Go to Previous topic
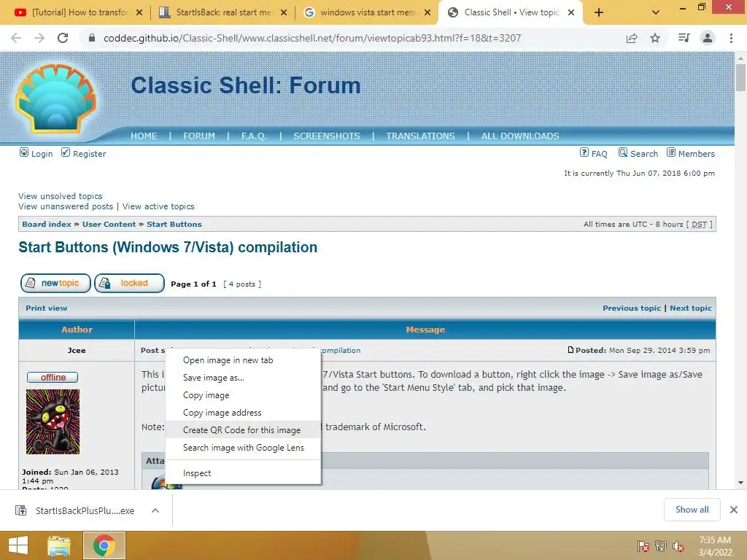Image resolution: width=747 pixels, height=560 pixels. (632, 308)
